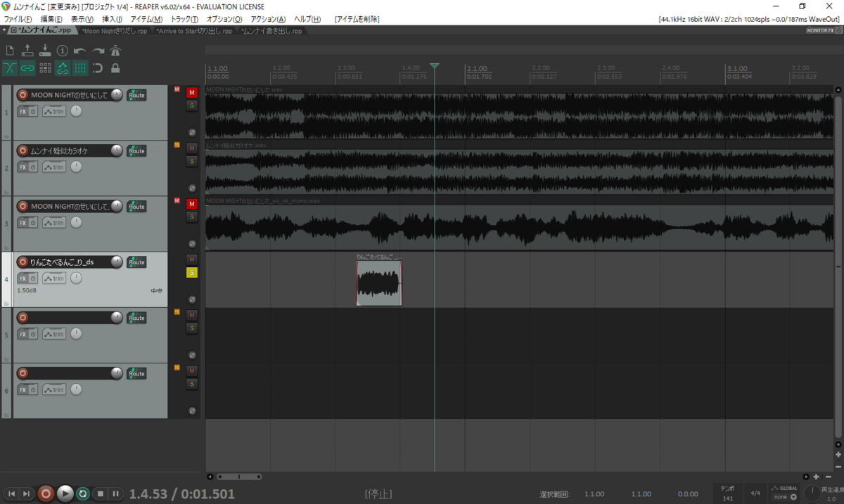Screen dimensions: 844x504
Task: Open Route button on track 6
Action: (136, 373)
